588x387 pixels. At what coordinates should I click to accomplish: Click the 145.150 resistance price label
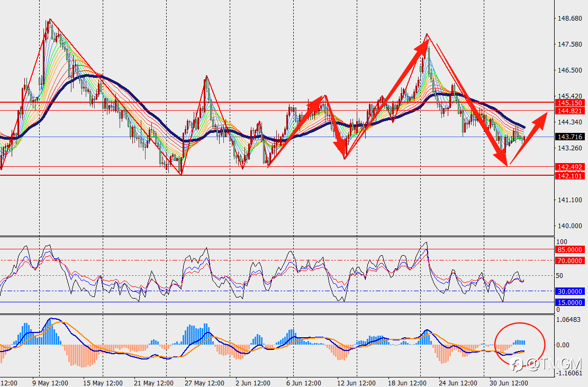point(569,103)
